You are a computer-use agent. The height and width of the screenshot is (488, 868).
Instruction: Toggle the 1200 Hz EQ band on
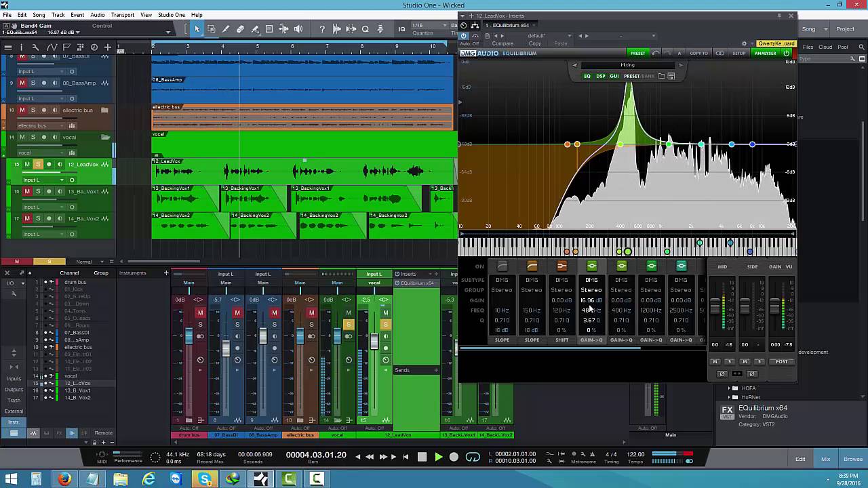pos(651,266)
